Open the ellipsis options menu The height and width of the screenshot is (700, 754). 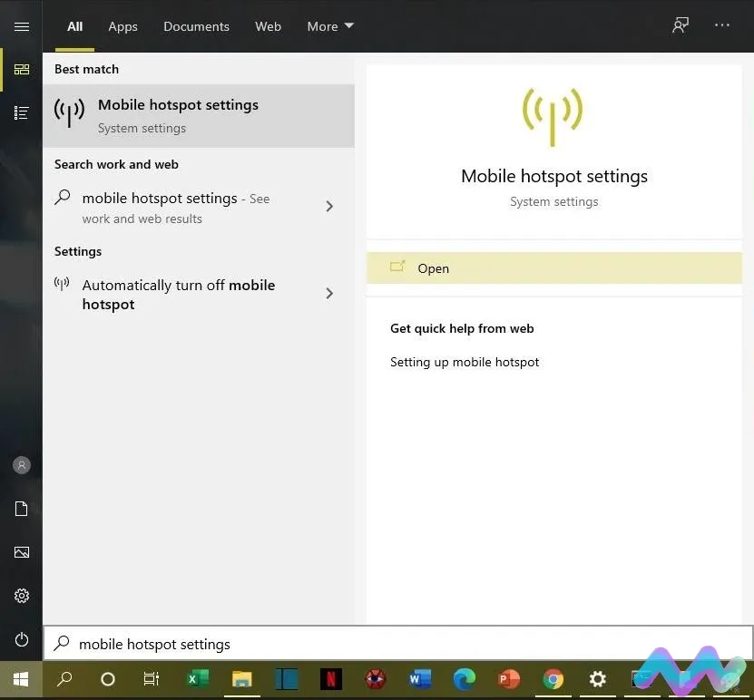(722, 25)
